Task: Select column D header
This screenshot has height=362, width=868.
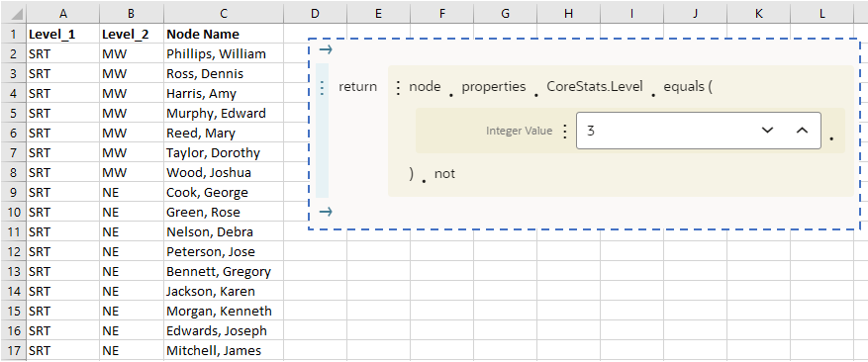Action: click(x=315, y=14)
